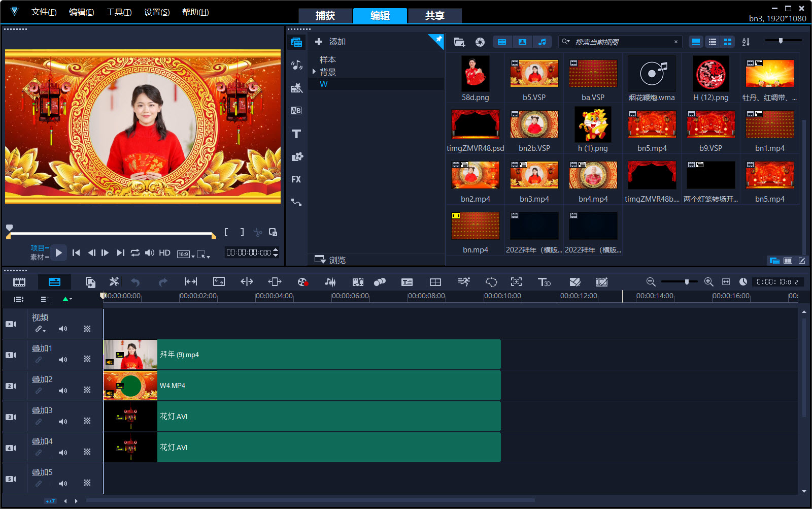This screenshot has height=509, width=812.
Task: Open the 工具(T) menu
Action: pyautogui.click(x=119, y=12)
